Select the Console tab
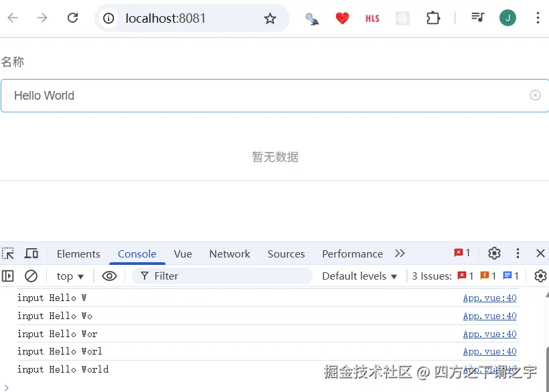 click(x=137, y=254)
